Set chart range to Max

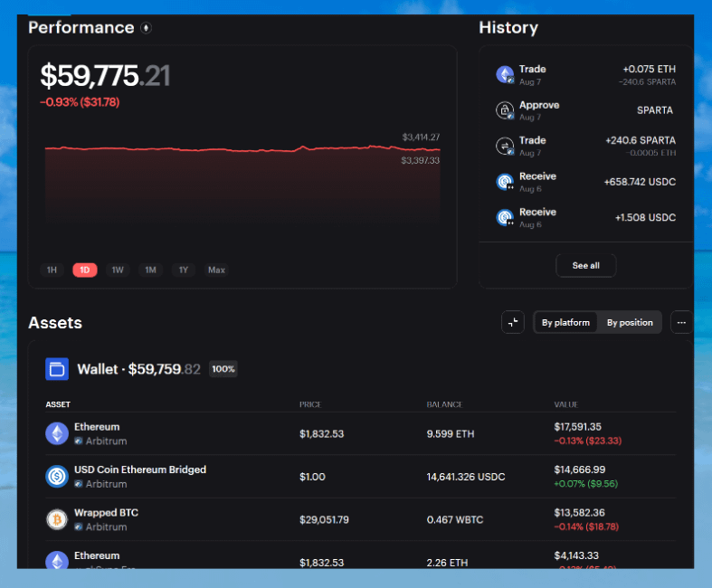pos(216,270)
